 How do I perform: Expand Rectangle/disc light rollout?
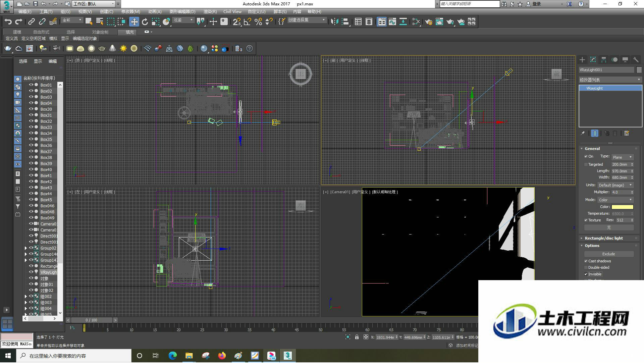pos(604,238)
